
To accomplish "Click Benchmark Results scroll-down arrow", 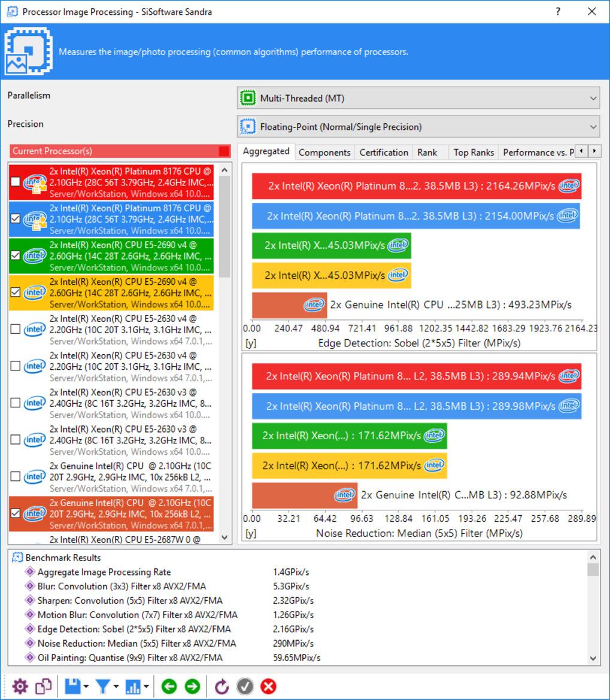I will 593,658.
